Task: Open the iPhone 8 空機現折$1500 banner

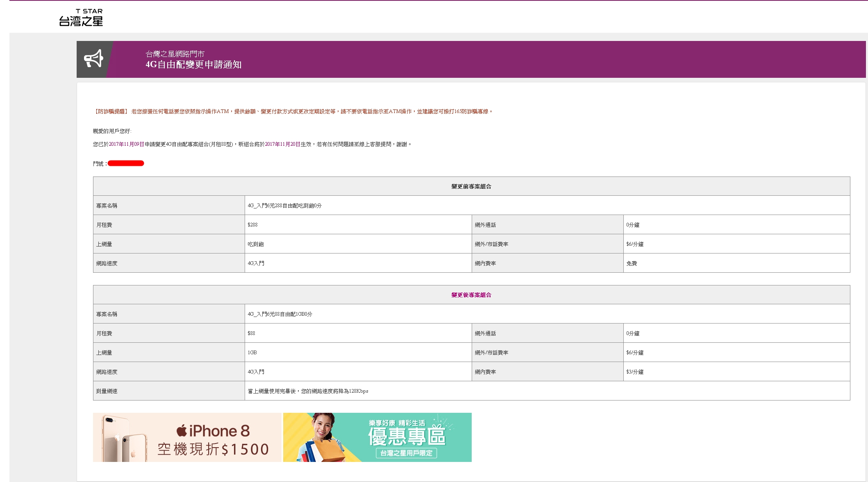Action: 187,437
